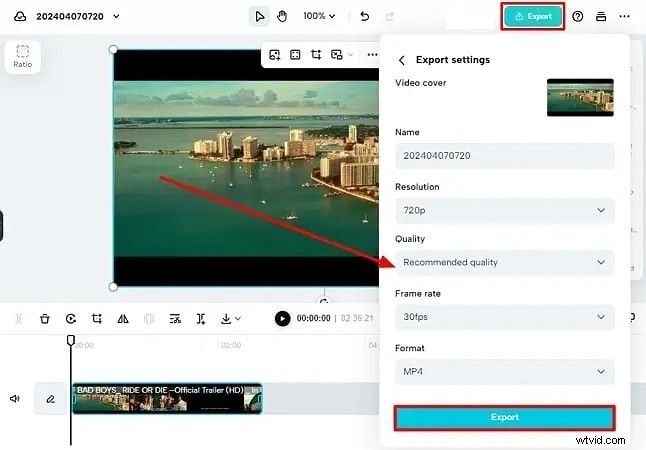Delete the selected clip with trash icon

[x=45, y=319]
